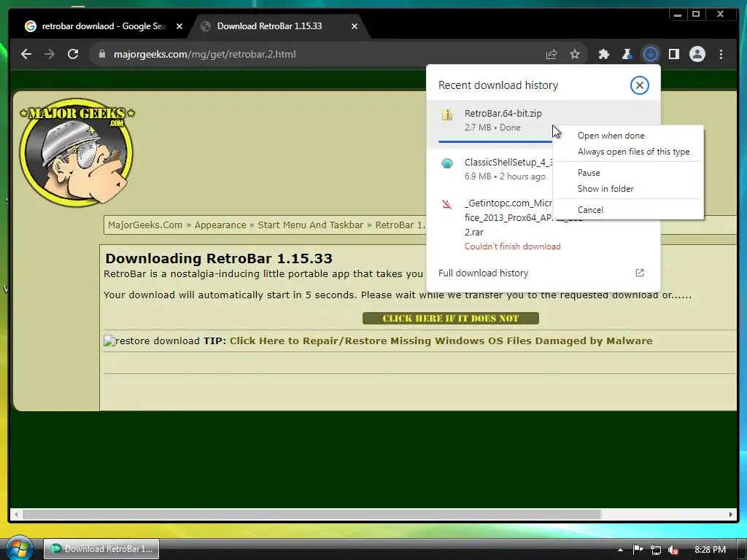Select Show in folder

(605, 189)
